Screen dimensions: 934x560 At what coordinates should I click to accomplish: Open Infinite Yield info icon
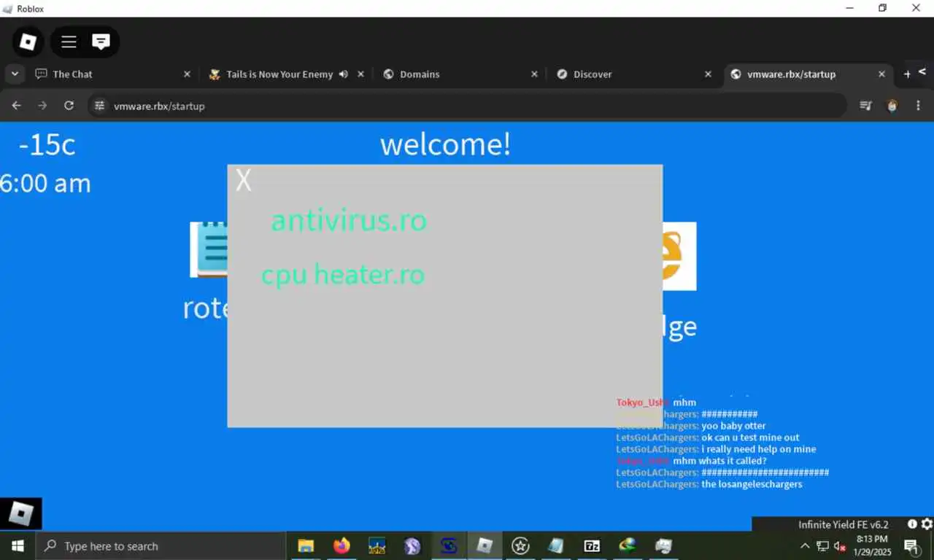pos(912,524)
